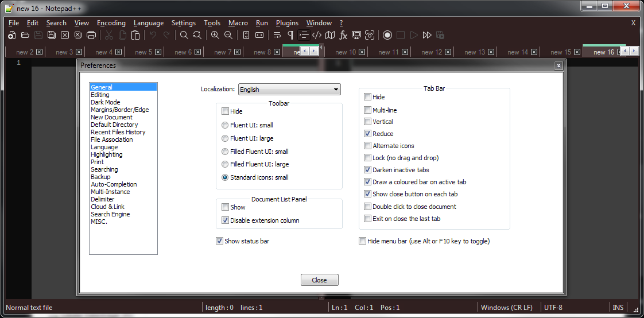This screenshot has height=318, width=644.
Task: Click the monitor-shaped toolbar icon
Action: pyautogui.click(x=356, y=35)
